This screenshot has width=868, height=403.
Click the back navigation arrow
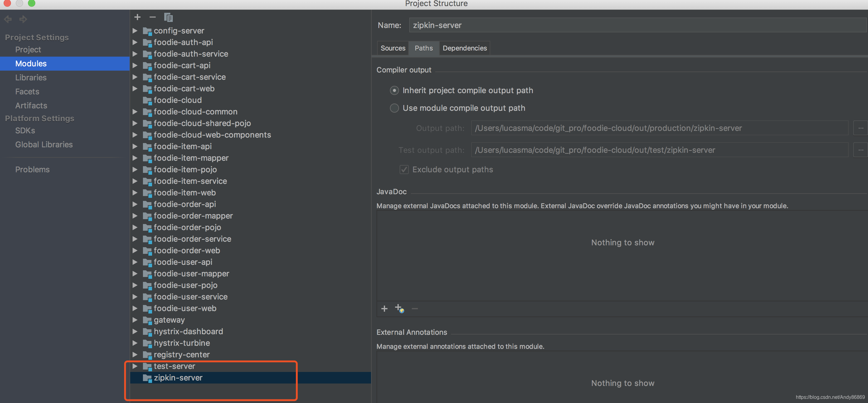(8, 19)
